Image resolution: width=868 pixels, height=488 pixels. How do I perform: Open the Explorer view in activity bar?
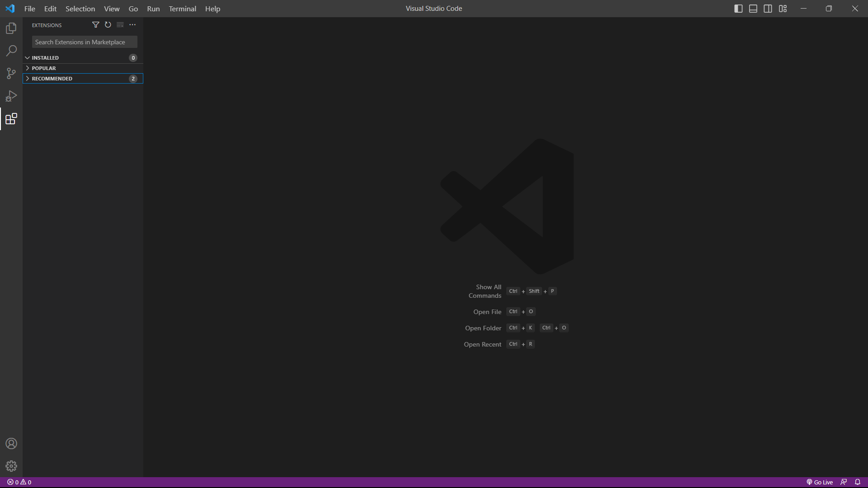click(x=11, y=28)
